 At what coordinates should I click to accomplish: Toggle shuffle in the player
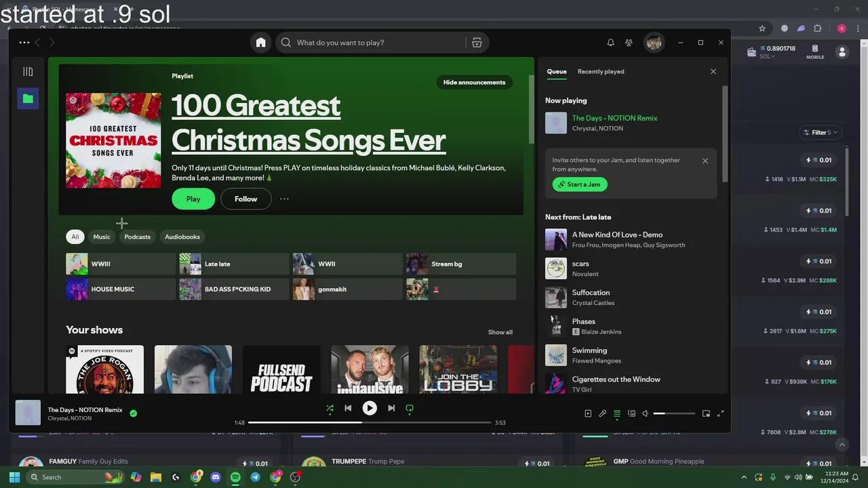coord(330,408)
